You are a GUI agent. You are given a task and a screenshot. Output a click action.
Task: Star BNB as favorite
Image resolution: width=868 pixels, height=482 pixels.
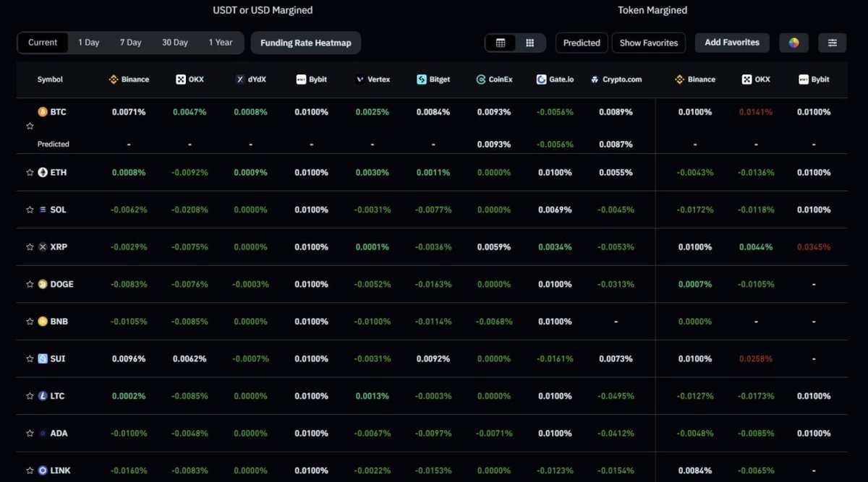(30, 322)
